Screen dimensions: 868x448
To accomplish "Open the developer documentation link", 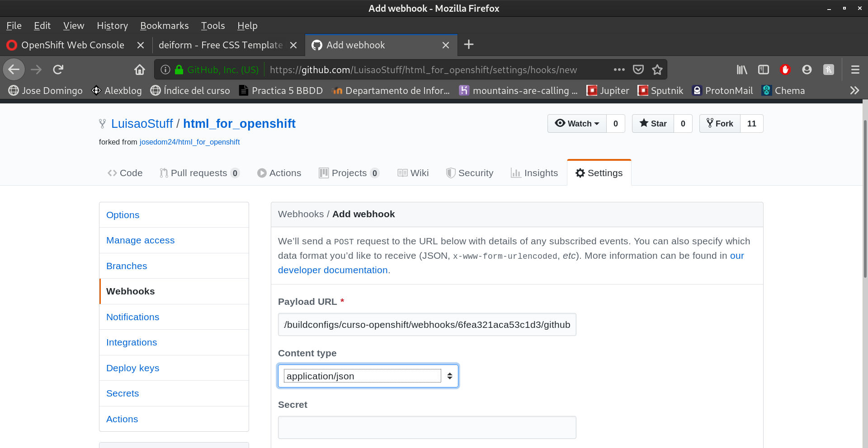I will coord(333,270).
